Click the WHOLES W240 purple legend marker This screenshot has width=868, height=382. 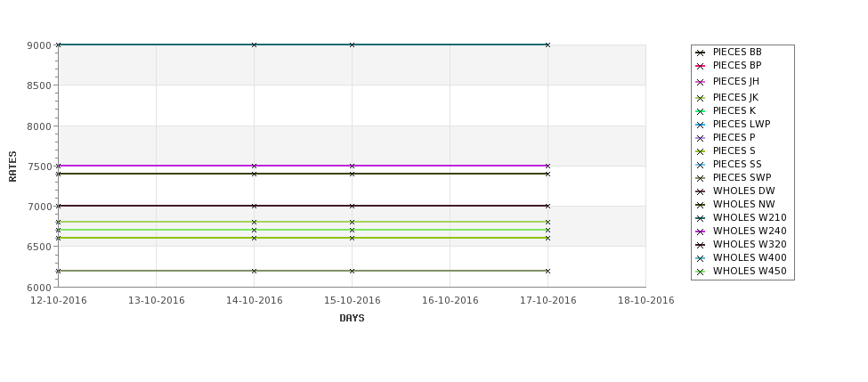[700, 232]
